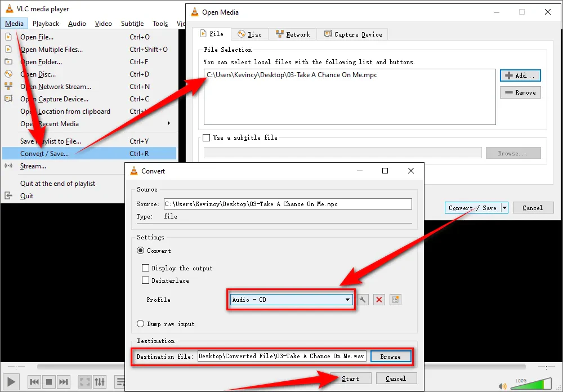Image resolution: width=563 pixels, height=392 pixels.
Task: Click the Stream broadcast icon
Action: 8,166
